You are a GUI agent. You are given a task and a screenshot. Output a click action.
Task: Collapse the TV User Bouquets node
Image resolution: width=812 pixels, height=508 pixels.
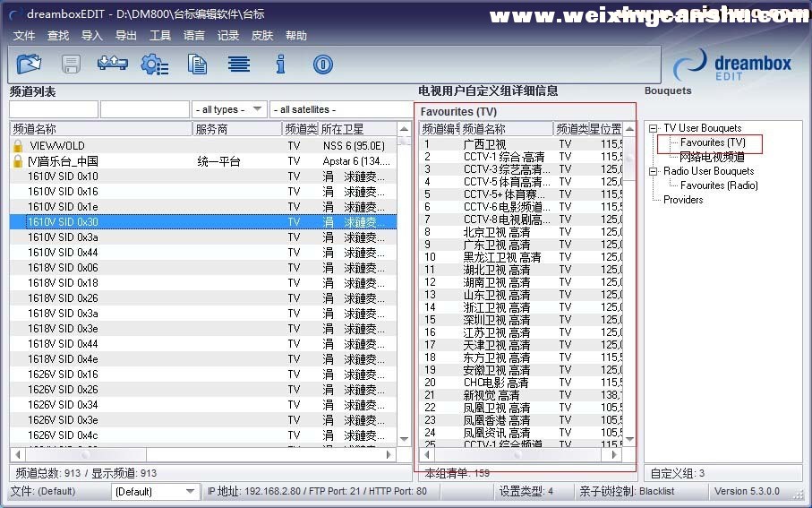[x=654, y=128]
